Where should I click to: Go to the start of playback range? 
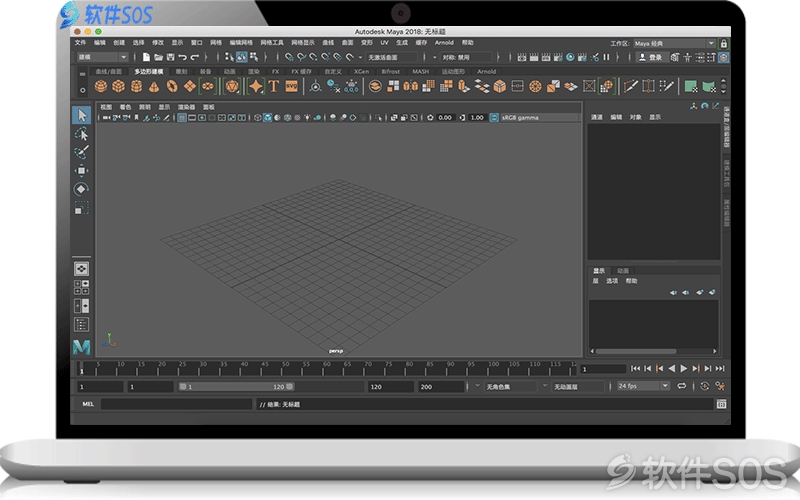point(635,368)
